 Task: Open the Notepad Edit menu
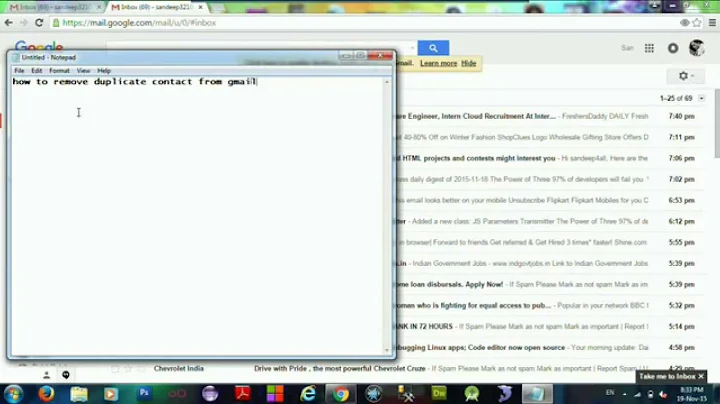coord(37,71)
